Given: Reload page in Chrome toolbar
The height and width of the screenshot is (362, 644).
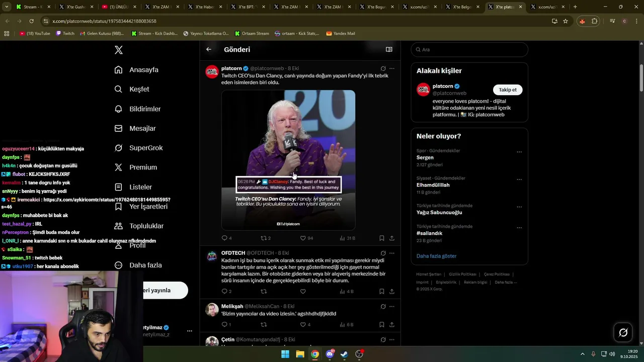Looking at the screenshot, I should pos(31,21).
